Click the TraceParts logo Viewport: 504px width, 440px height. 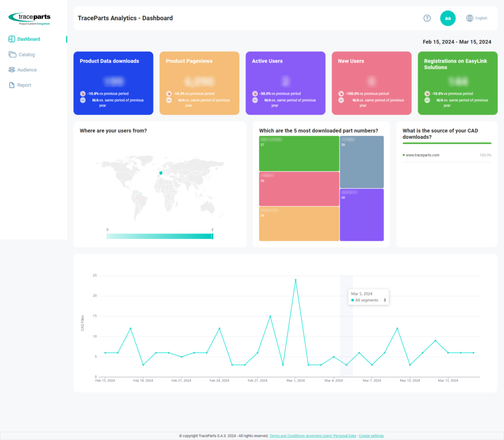(x=29, y=19)
